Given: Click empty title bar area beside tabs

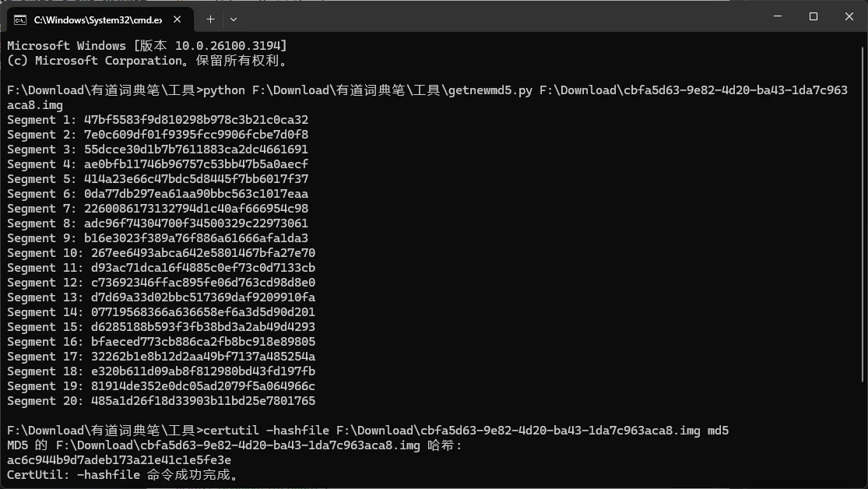Looking at the screenshot, I should (x=498, y=16).
